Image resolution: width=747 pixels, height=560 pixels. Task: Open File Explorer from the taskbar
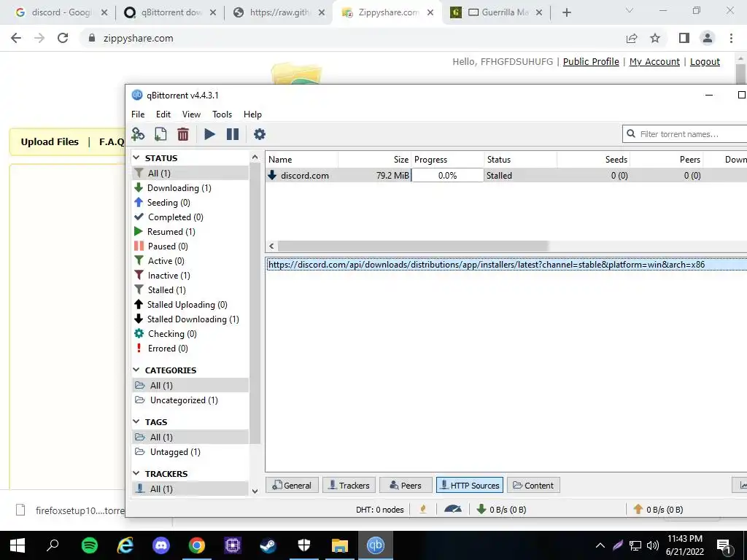pyautogui.click(x=340, y=545)
